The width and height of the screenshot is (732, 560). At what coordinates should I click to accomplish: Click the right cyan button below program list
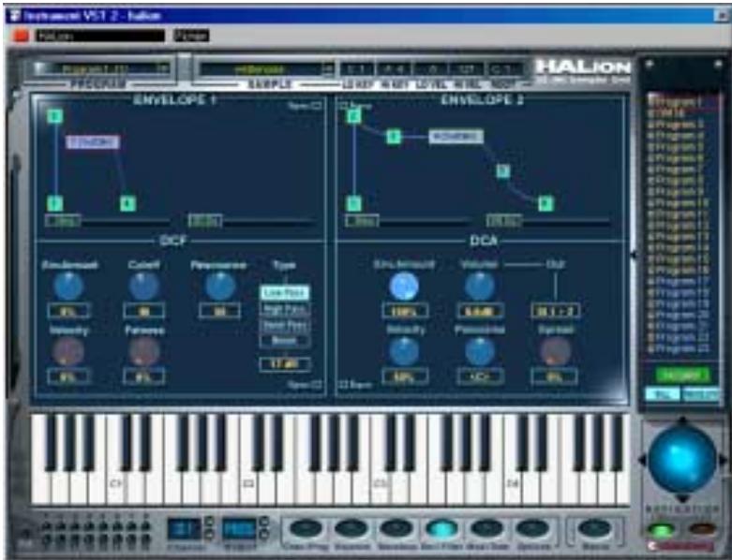[x=700, y=394]
